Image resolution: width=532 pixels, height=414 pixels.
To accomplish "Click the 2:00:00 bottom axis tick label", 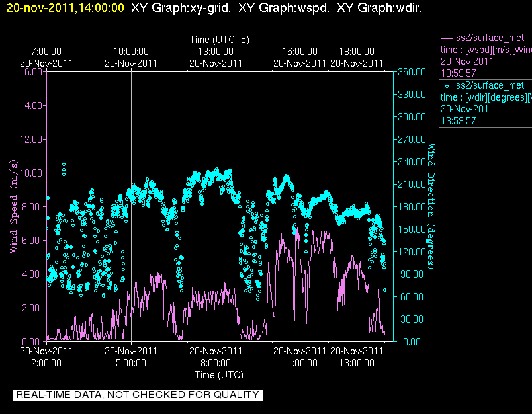I will click(x=46, y=363).
